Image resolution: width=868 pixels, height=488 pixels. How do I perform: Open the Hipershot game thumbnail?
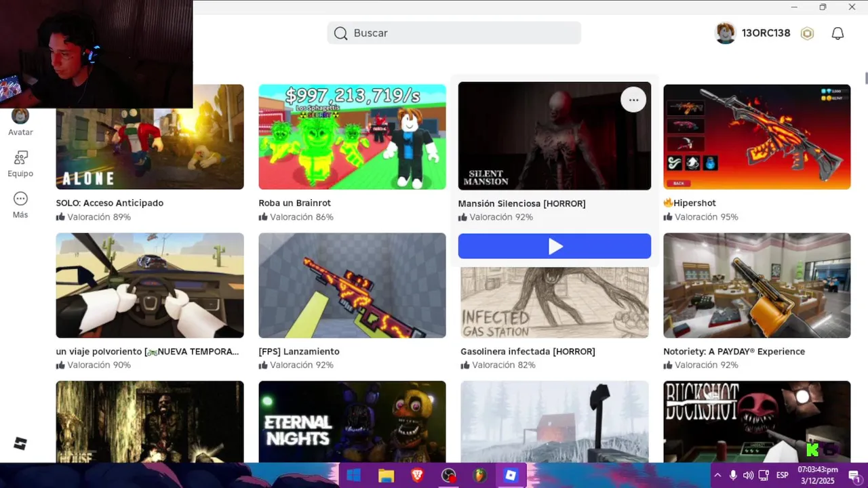(757, 137)
